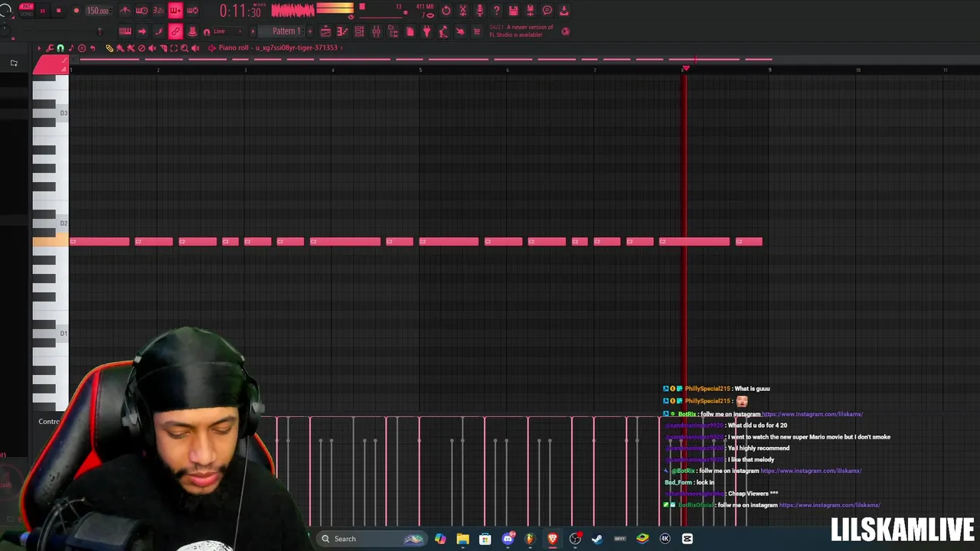Click the first C2 note in piano roll
The height and width of the screenshot is (551, 980).
coord(100,242)
